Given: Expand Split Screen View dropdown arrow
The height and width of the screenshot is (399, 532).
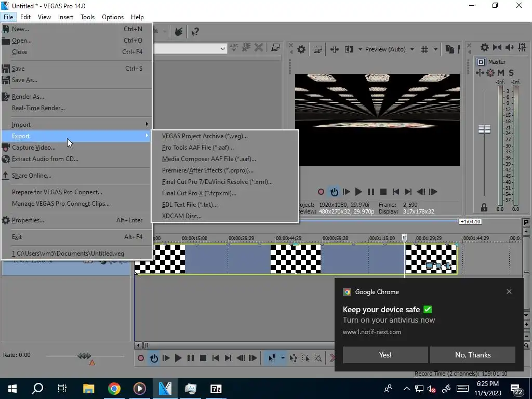Looking at the screenshot, I should (360, 49).
